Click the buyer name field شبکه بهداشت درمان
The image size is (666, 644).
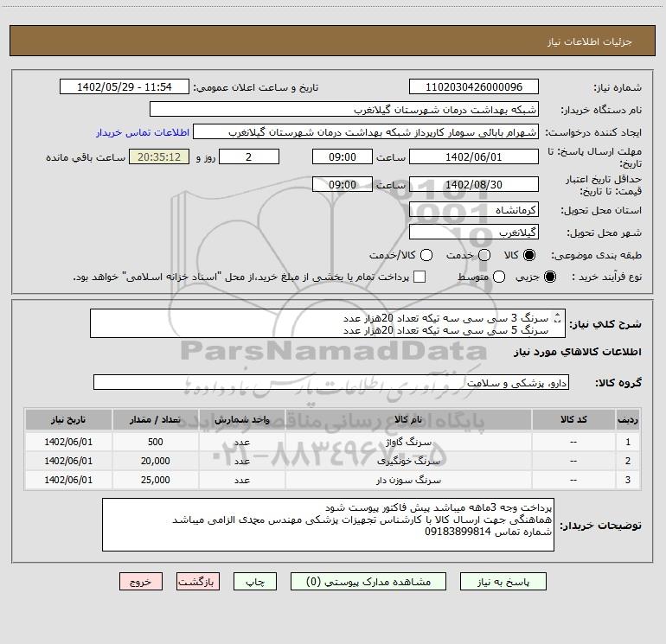[x=344, y=110]
